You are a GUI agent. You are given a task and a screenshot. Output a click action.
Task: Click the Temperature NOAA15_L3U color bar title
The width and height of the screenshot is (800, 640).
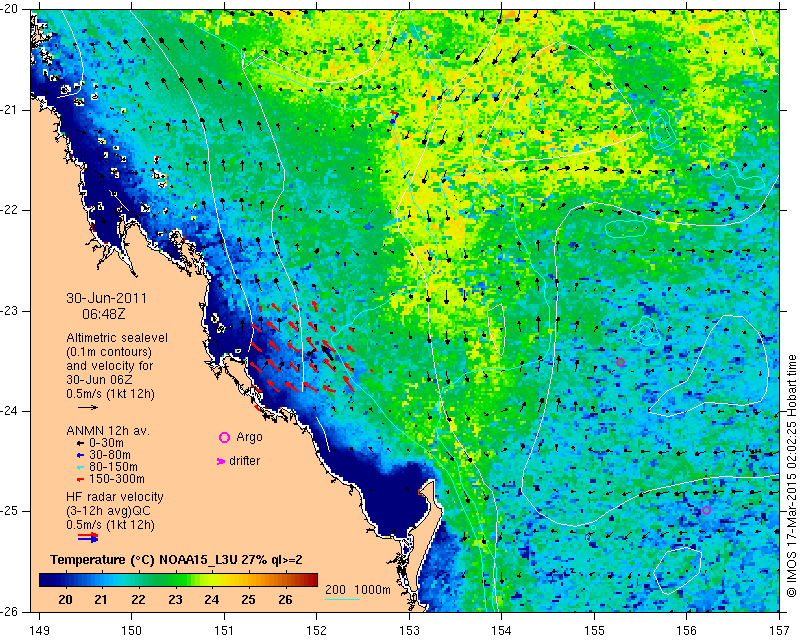coord(177,560)
